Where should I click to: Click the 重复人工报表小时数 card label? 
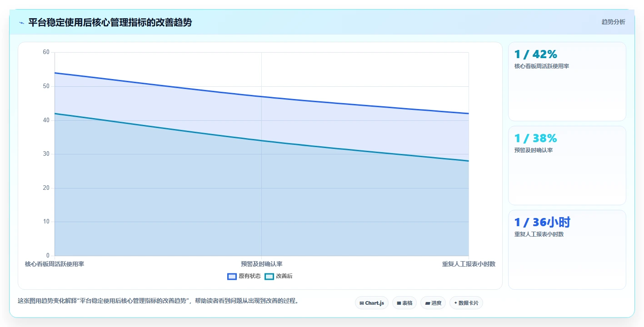coord(539,234)
